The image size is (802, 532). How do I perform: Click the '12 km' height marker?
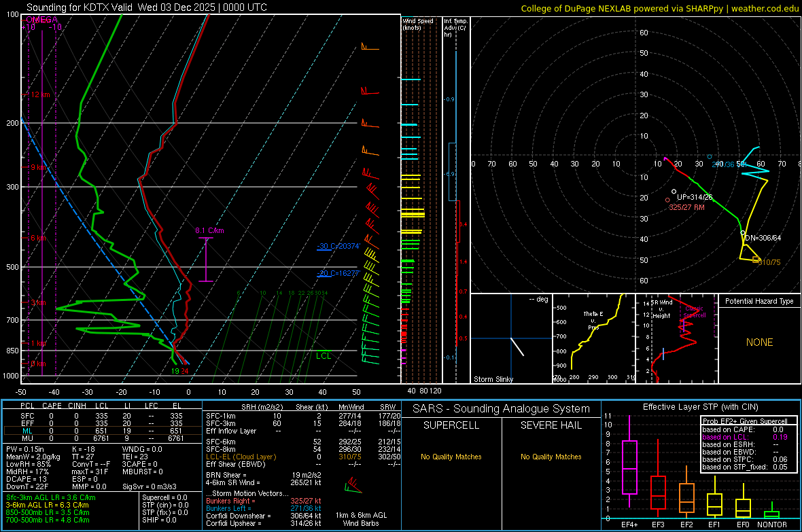[40, 94]
